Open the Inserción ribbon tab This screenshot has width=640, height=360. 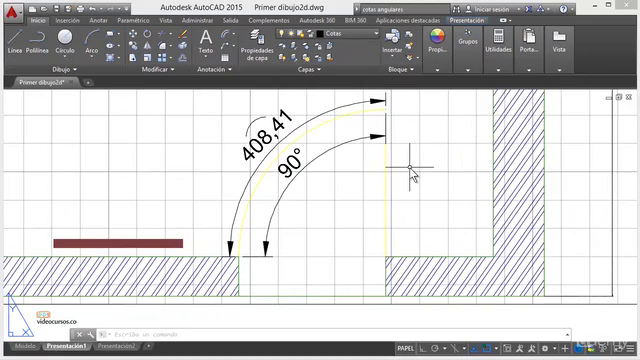pos(67,20)
